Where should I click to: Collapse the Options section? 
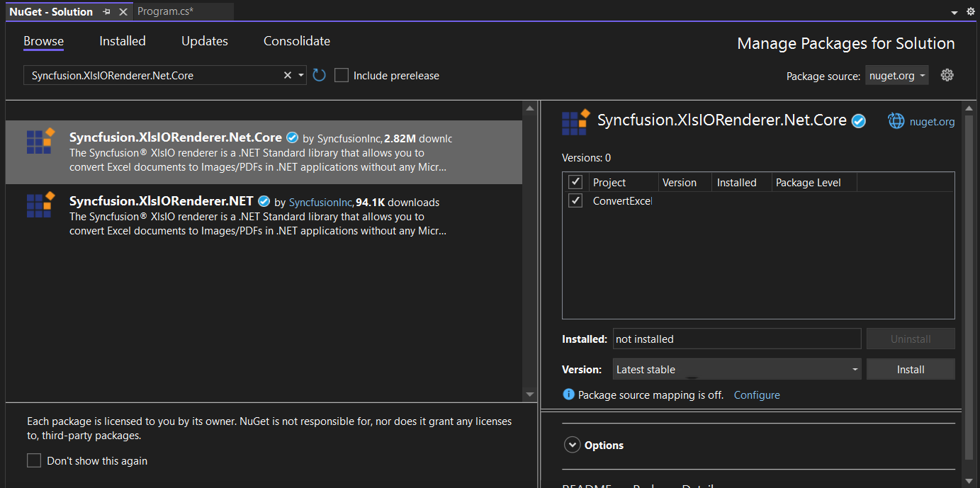pos(573,444)
